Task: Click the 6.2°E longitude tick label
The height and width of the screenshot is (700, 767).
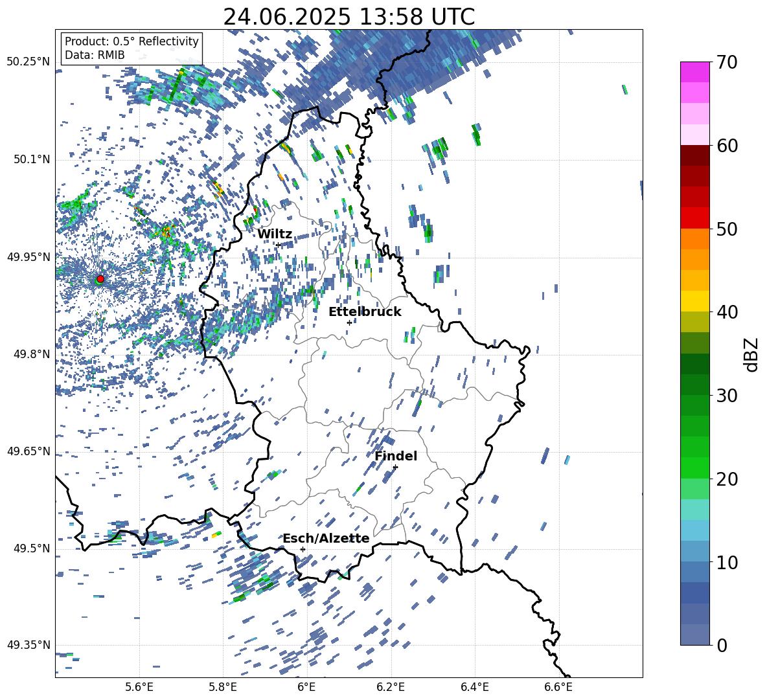Action: pyautogui.click(x=391, y=687)
